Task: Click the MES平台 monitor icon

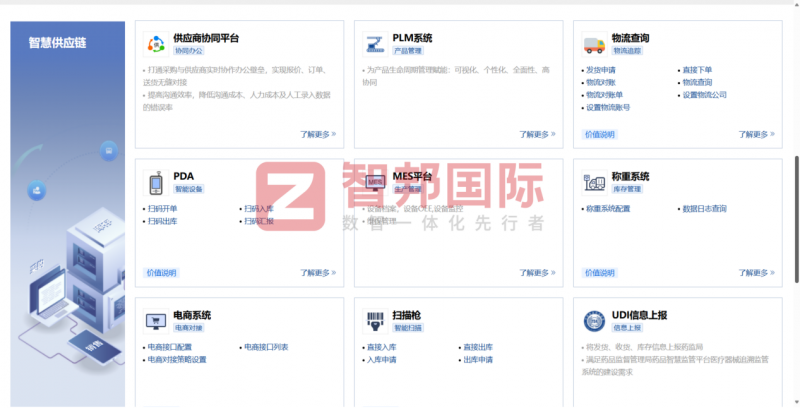Action: click(375, 183)
